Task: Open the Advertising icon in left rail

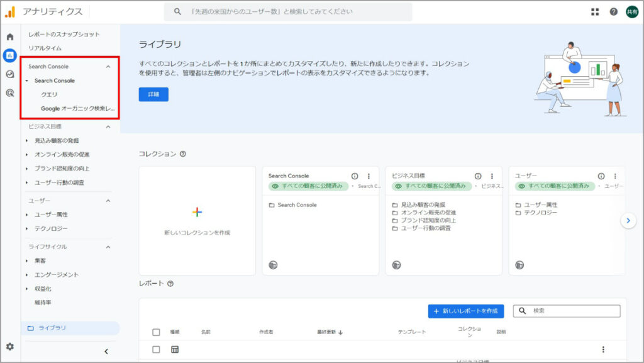Action: click(10, 93)
